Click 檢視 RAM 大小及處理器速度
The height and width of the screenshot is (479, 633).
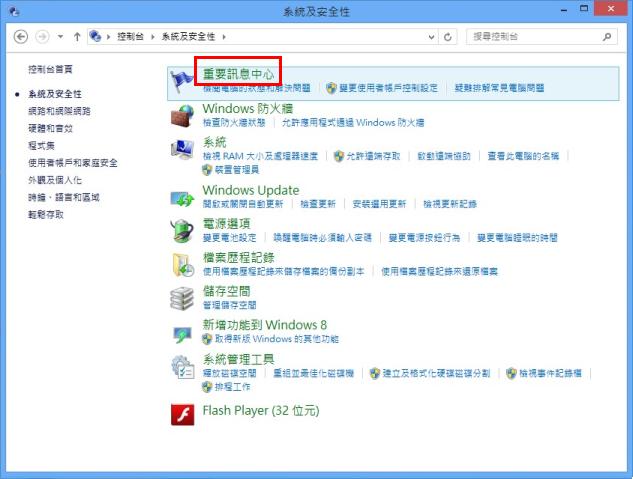tap(260, 156)
